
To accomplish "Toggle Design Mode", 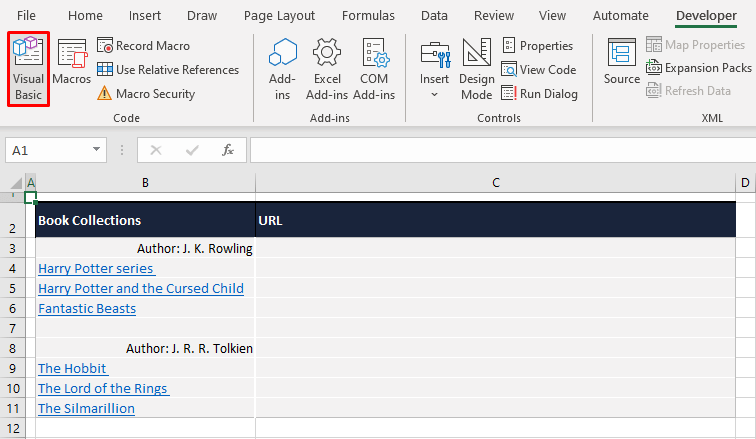I will (477, 69).
